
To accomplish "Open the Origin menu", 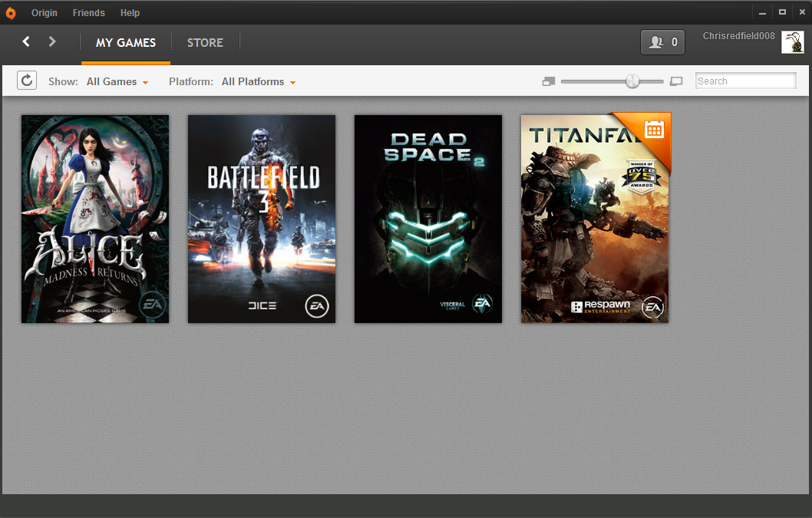I will pyautogui.click(x=44, y=13).
